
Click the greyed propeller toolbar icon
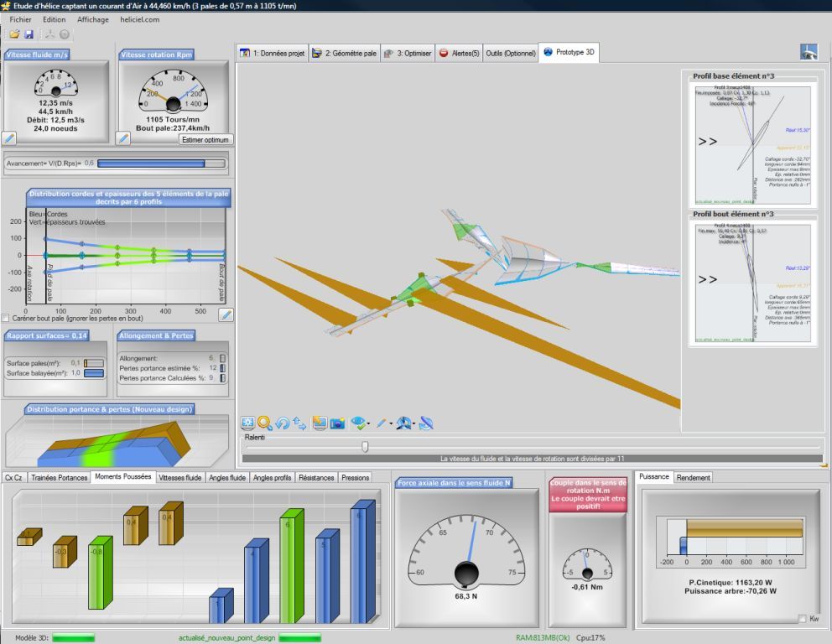click(49, 34)
